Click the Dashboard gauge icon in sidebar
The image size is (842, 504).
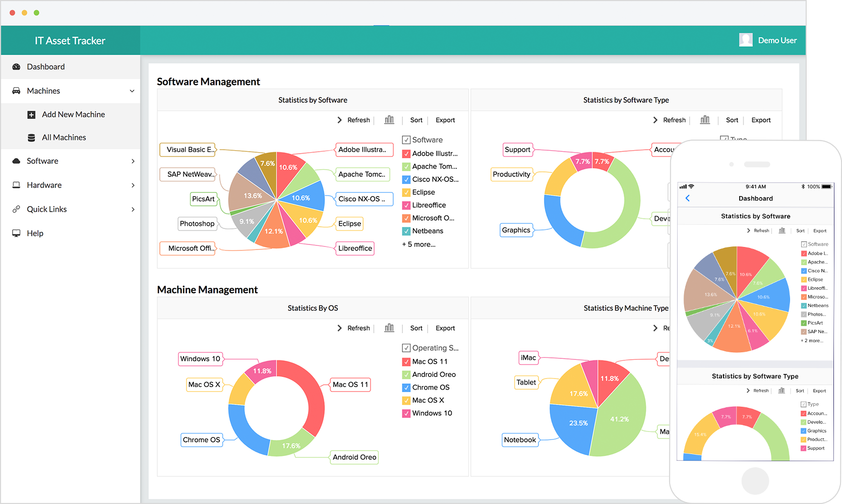16,67
